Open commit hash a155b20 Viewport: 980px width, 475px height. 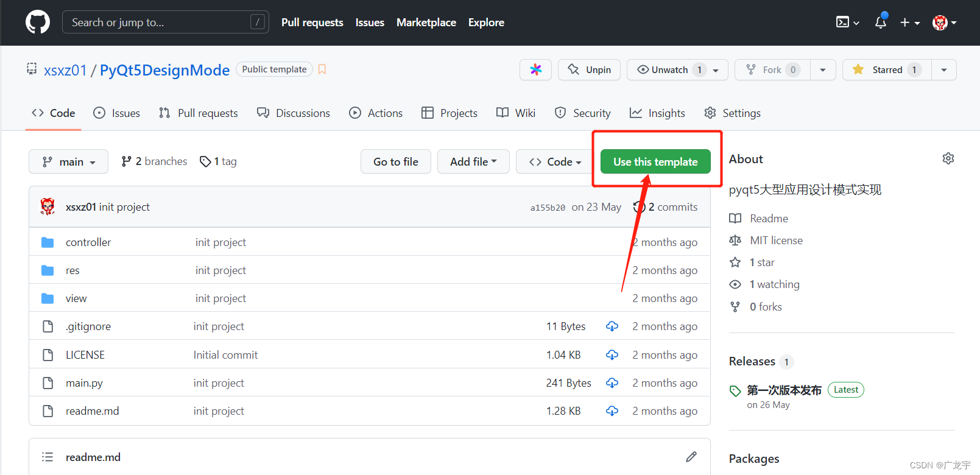tap(548, 208)
